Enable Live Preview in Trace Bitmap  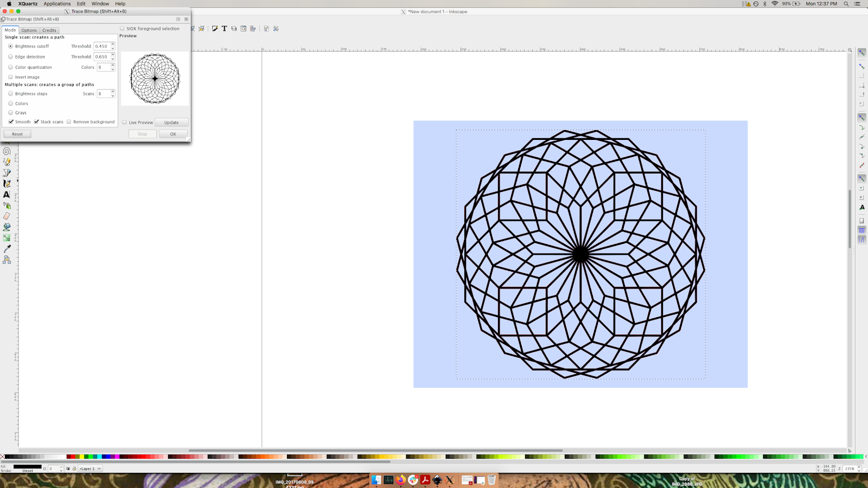pyautogui.click(x=124, y=122)
